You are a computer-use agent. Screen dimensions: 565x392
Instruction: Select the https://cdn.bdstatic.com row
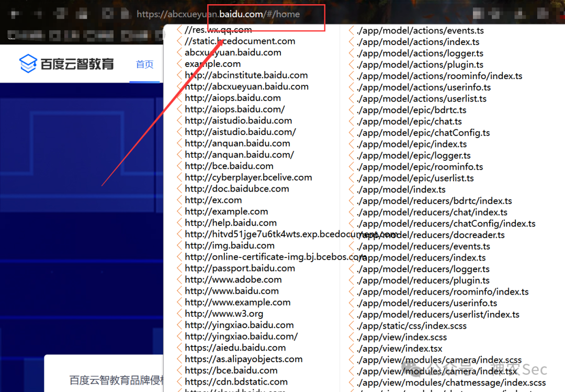point(236,382)
